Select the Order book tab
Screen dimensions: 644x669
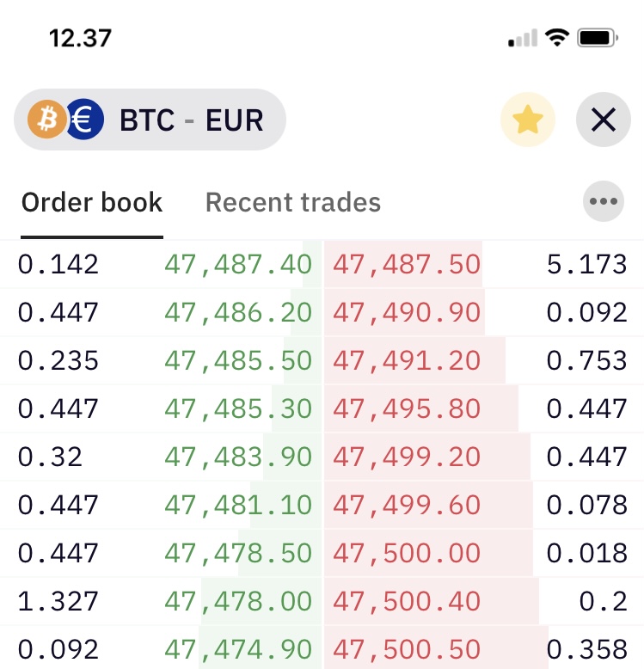click(x=92, y=202)
